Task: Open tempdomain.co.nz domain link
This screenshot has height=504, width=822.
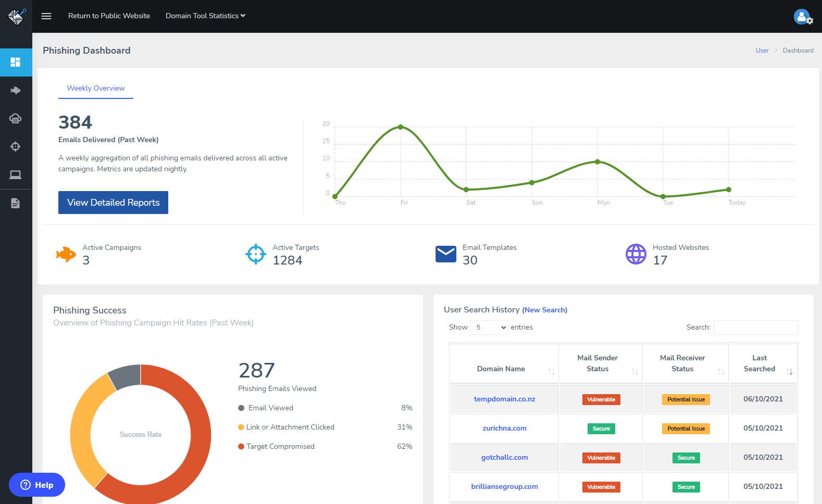Action: coord(504,399)
